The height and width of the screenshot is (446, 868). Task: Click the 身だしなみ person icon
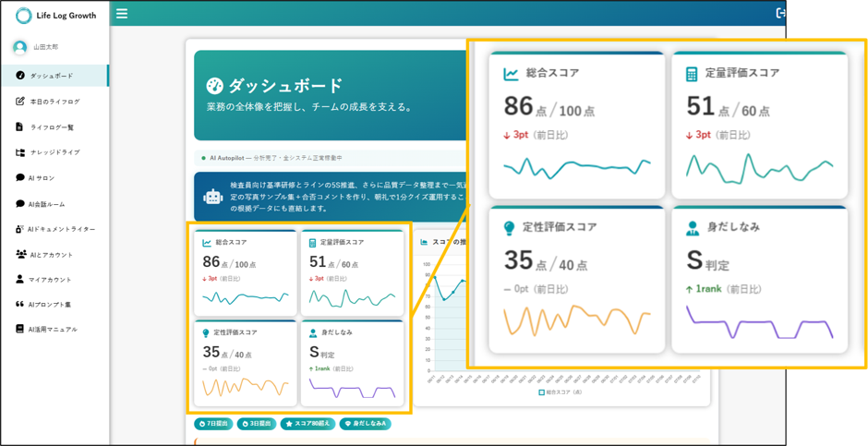coord(313,333)
